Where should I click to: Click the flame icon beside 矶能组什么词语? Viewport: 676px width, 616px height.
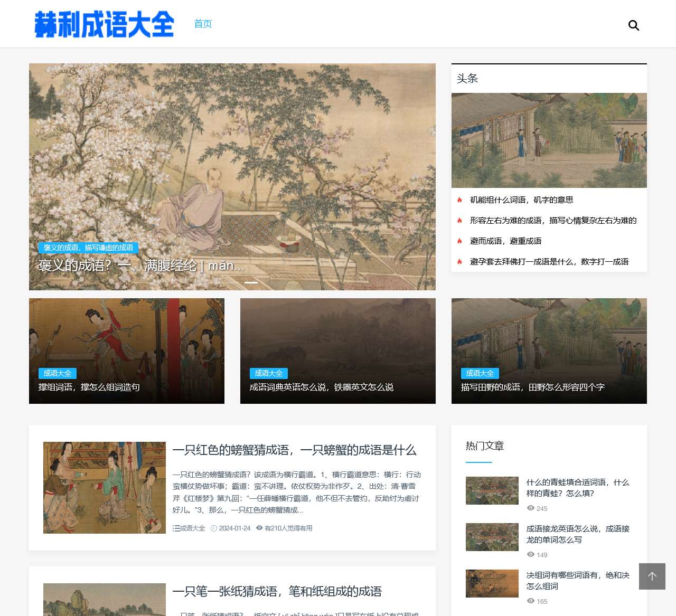click(x=459, y=200)
